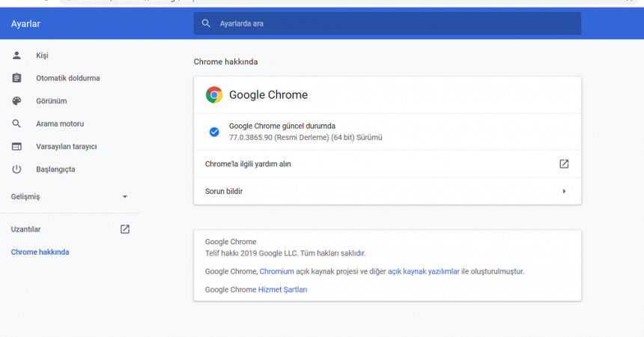Expand the Gelişmiş section arrow

click(125, 196)
